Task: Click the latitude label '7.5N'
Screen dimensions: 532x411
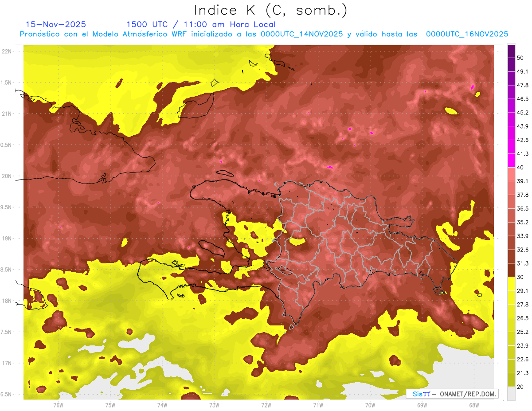Action: click(6, 332)
